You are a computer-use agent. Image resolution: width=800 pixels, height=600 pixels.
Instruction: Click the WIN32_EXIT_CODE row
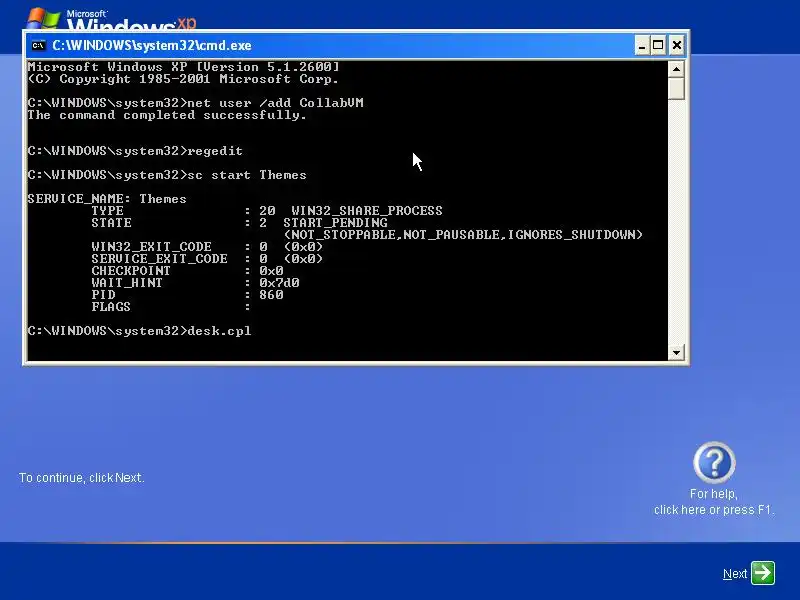(207, 247)
